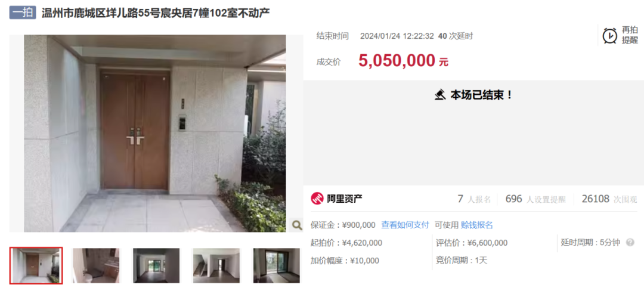Select the sliding glass door thumbnail
This screenshot has height=300, width=644.
pyautogui.click(x=277, y=265)
